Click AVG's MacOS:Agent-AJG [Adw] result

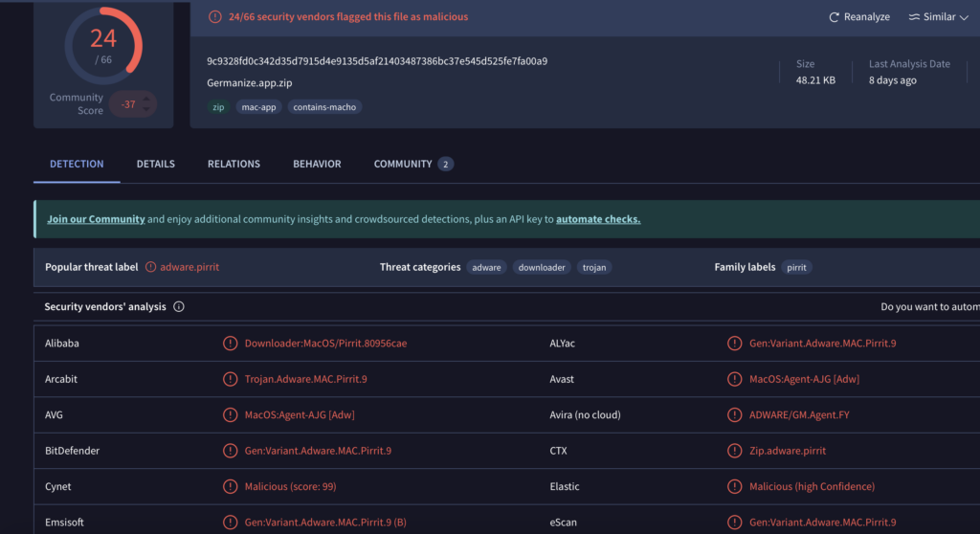300,414
